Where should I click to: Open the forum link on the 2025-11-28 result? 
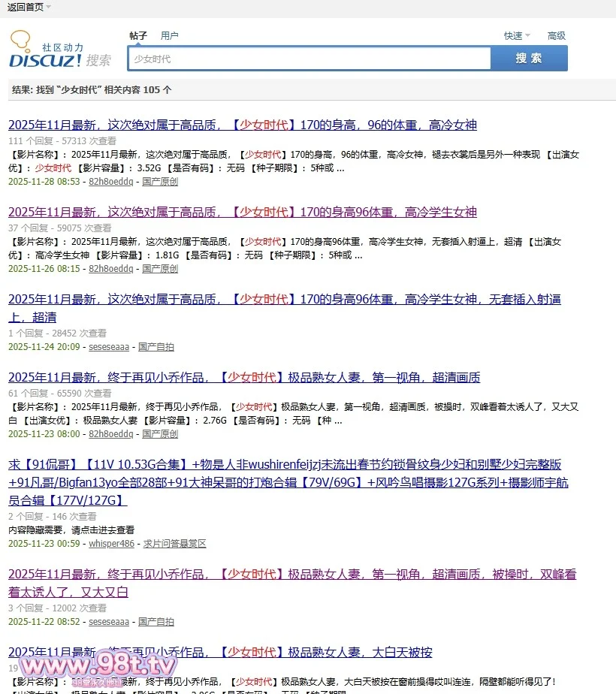(160, 182)
